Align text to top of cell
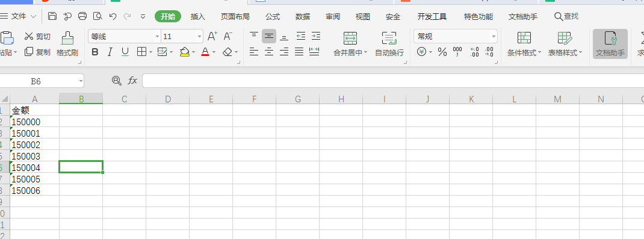 coord(254,36)
